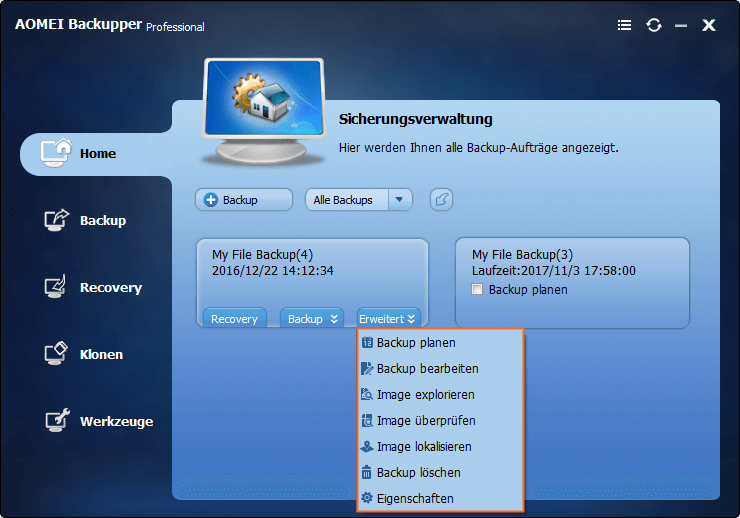Click the blue plus icon on Backup button
The width and height of the screenshot is (740, 518).
click(210, 200)
